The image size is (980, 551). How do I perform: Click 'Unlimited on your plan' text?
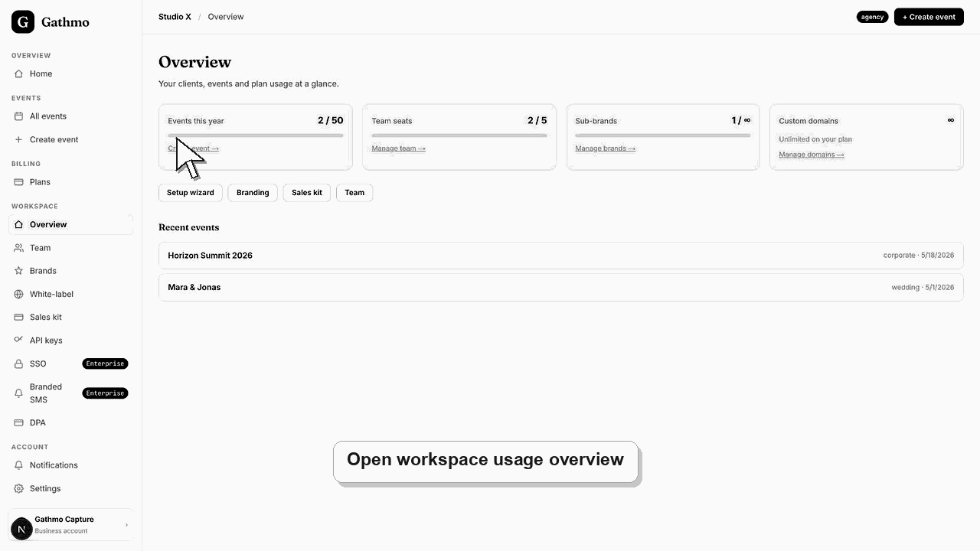click(x=815, y=139)
